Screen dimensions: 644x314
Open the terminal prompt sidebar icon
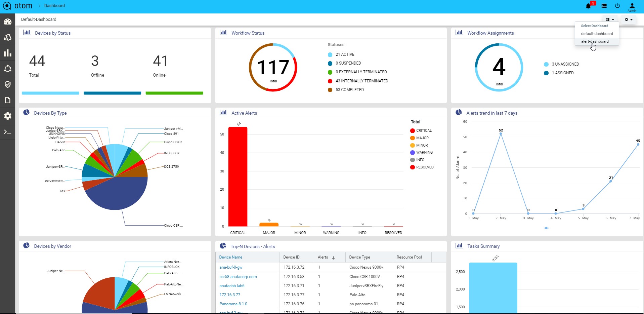(7, 132)
